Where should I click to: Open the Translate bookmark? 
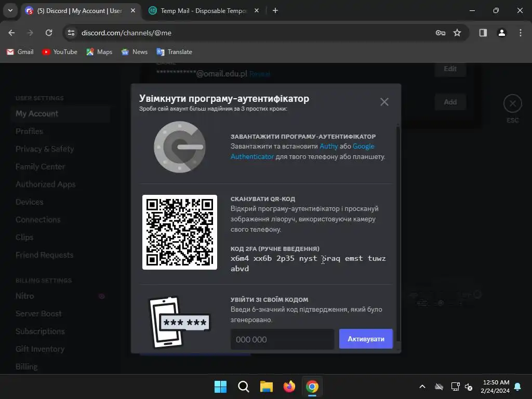(x=175, y=52)
